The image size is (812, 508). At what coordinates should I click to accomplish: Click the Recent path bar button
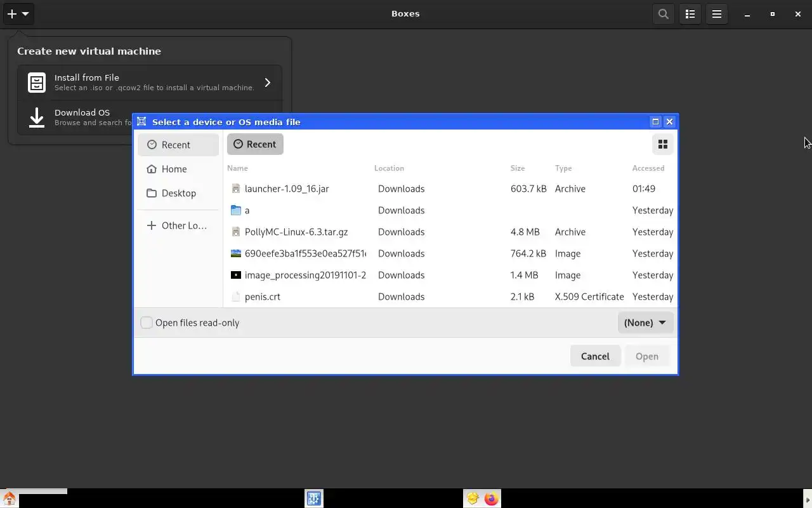255,144
